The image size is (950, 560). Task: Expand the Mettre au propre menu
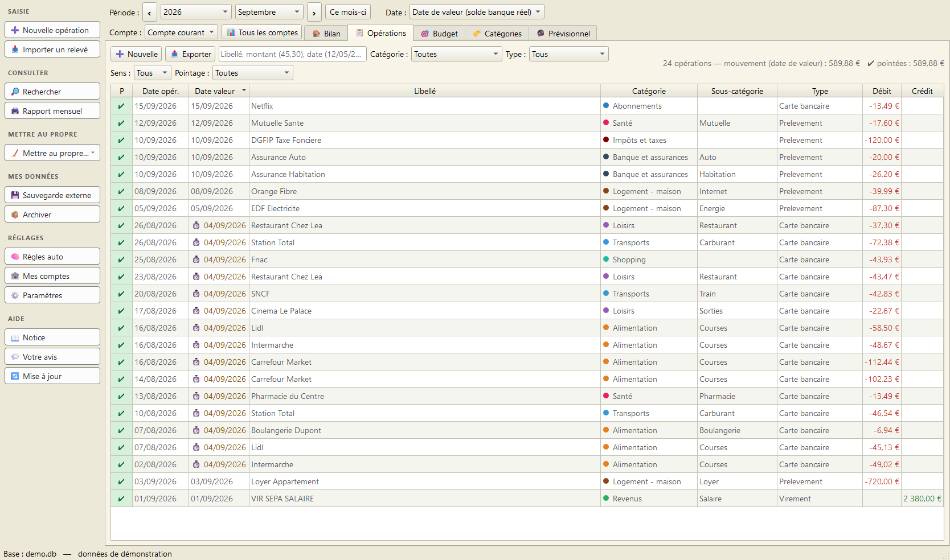tap(52, 153)
